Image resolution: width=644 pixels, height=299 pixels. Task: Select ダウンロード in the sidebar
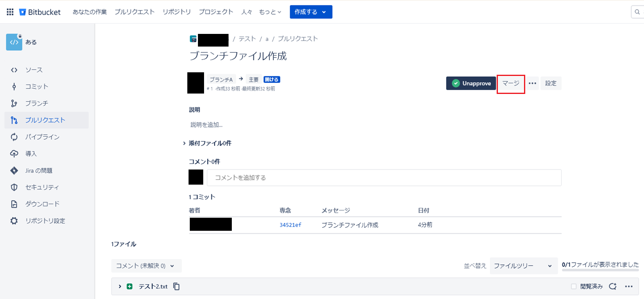[47, 204]
